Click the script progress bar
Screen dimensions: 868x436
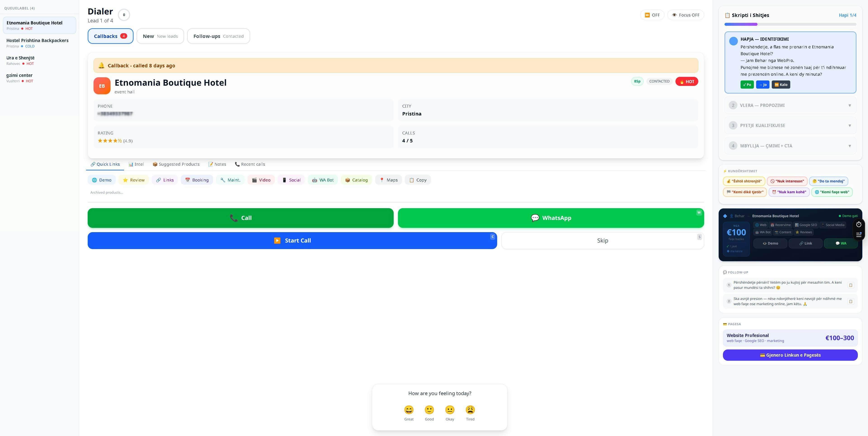(790, 24)
